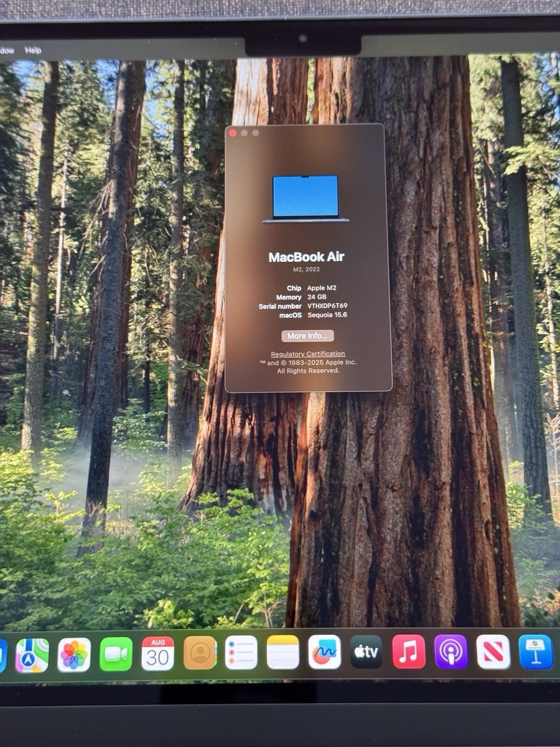
Task: Click the Apple M2 chip value
Action: click(x=322, y=288)
